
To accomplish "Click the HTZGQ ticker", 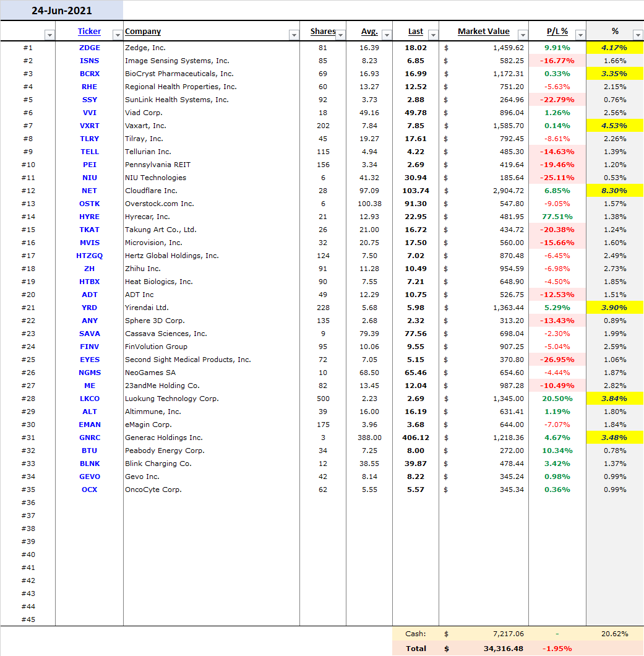I will coord(90,256).
